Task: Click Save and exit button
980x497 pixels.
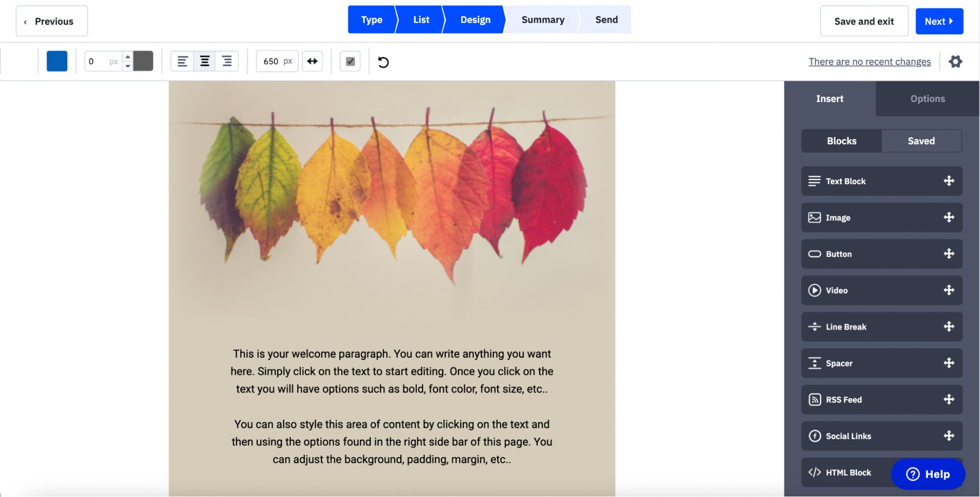Action: (863, 21)
